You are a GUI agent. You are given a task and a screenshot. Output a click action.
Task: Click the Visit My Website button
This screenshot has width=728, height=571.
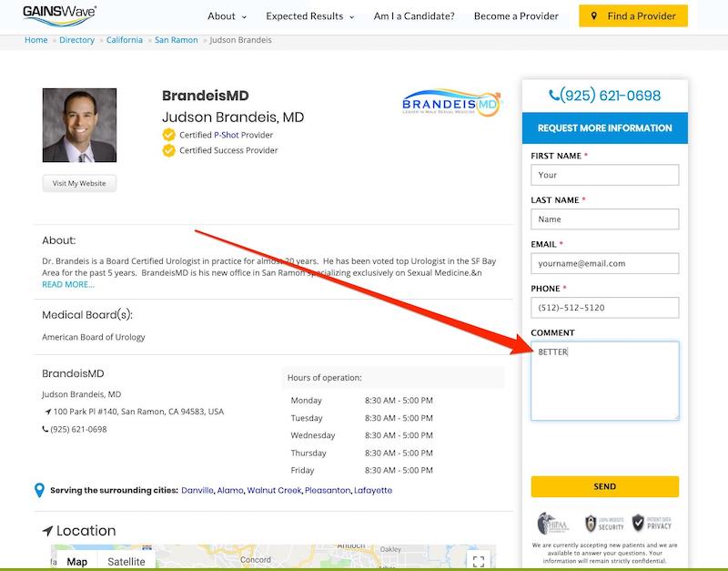pyautogui.click(x=79, y=184)
